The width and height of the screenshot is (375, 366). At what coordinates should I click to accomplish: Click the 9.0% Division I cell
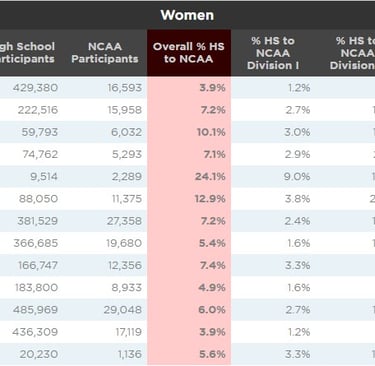tap(297, 176)
